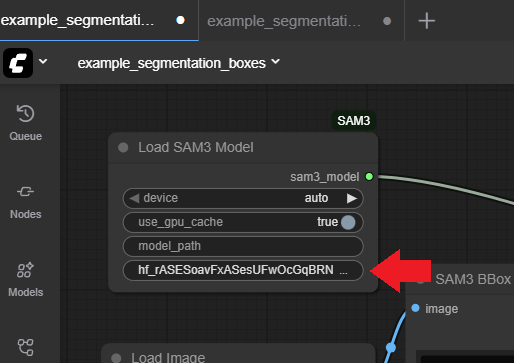Click the sam3_model green output slot
Screen dimensions: 514x363
[x=369, y=176]
